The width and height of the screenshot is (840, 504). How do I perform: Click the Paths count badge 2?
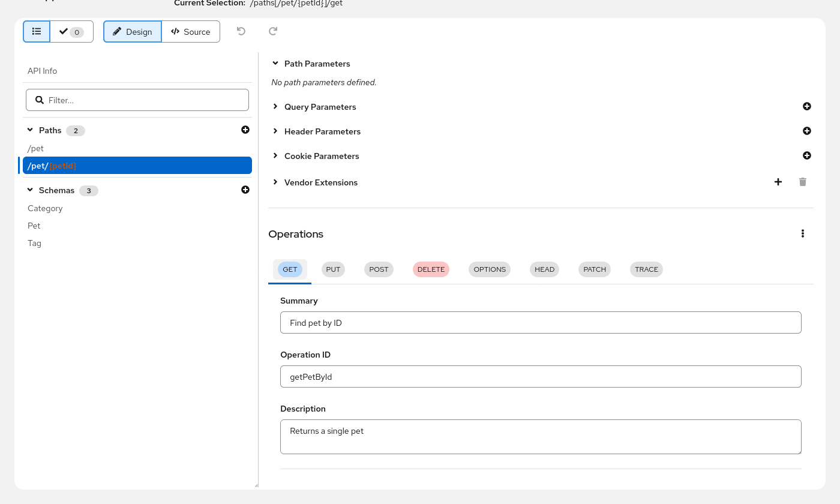pos(76,130)
